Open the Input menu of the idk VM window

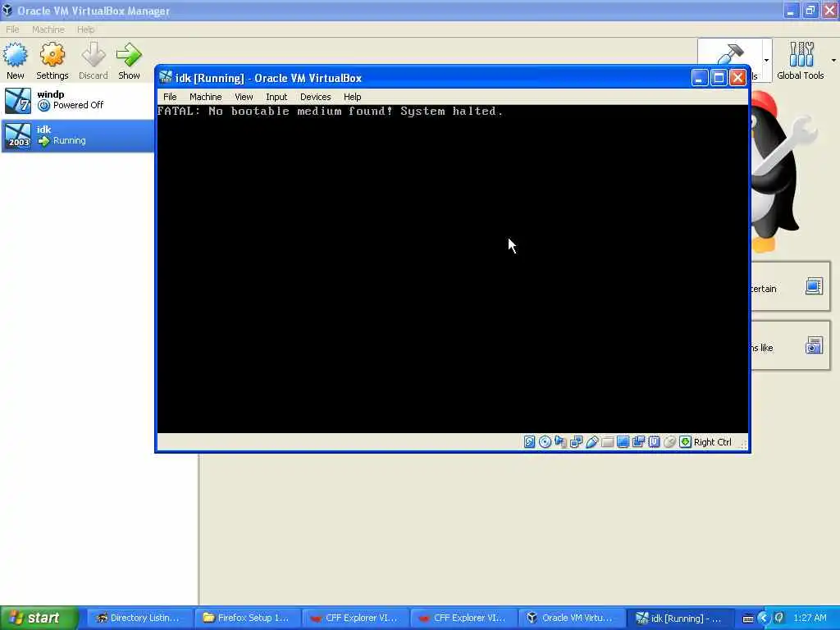[276, 97]
